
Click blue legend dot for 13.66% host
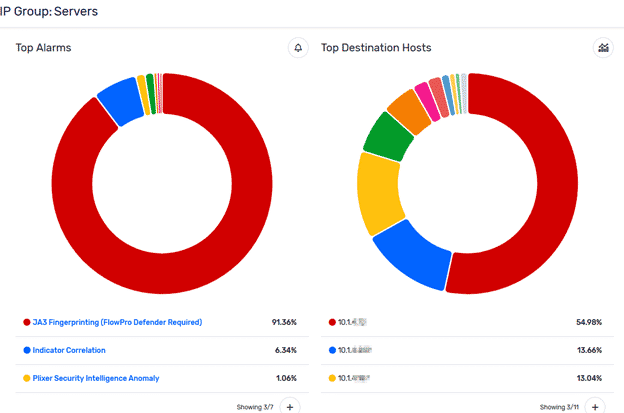click(x=332, y=350)
